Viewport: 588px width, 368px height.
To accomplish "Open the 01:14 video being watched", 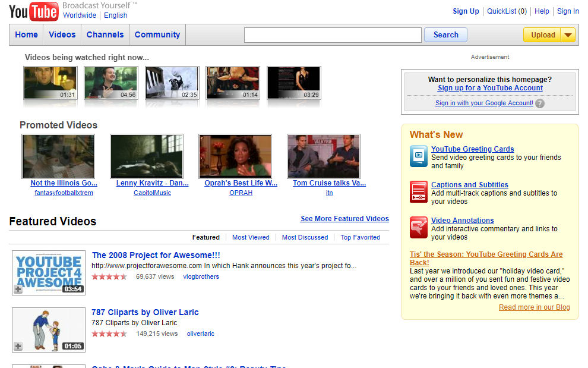I will pos(233,83).
